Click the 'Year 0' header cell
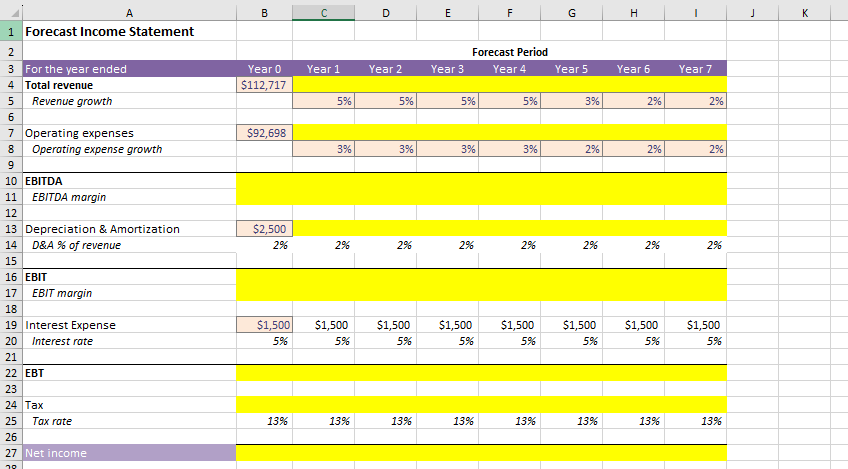 (x=264, y=69)
